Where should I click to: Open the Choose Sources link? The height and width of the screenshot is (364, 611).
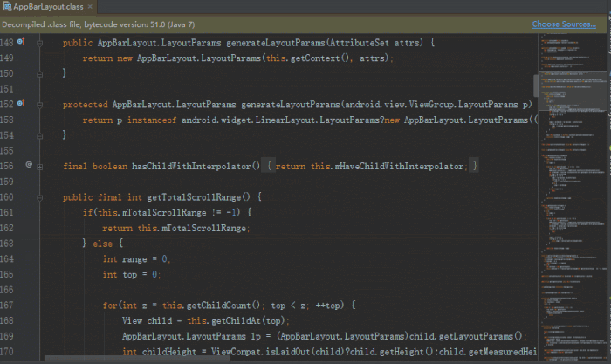[x=564, y=24]
